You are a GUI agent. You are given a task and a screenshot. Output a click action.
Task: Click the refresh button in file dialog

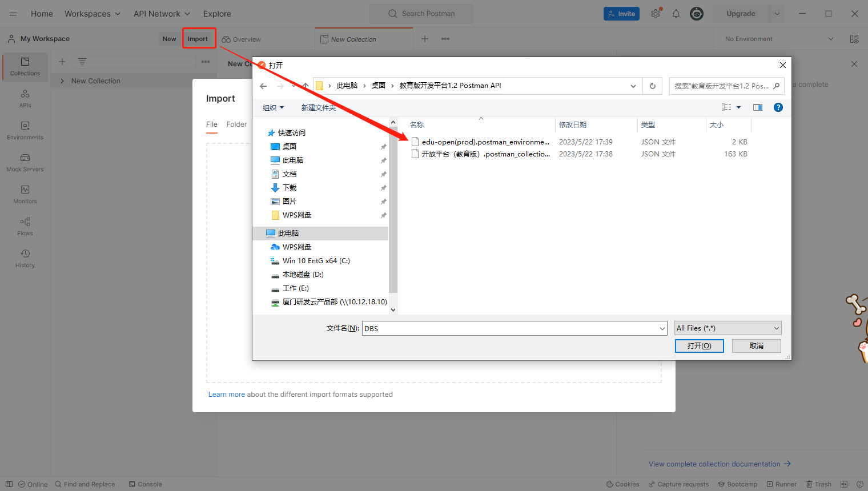pos(653,86)
